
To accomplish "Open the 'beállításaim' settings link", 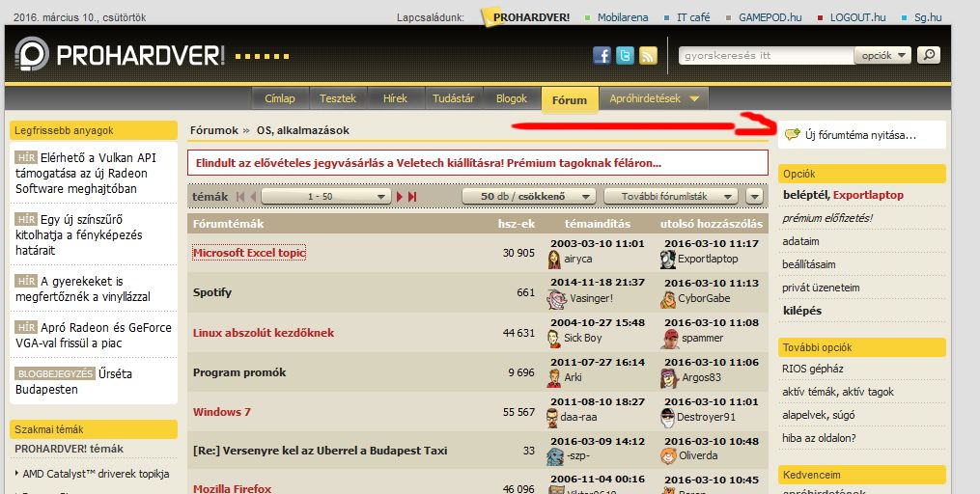I will tap(809, 264).
